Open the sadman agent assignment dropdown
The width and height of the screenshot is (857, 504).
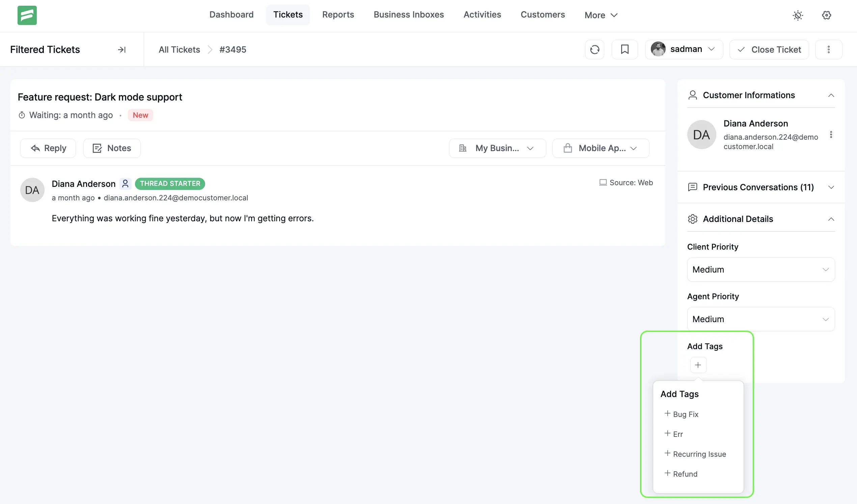point(684,50)
